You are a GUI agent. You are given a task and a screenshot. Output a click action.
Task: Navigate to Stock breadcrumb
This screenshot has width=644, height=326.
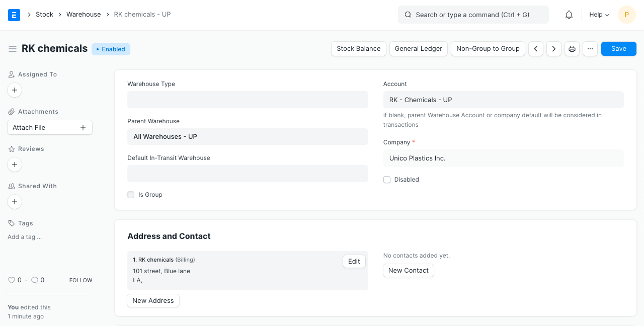click(44, 15)
